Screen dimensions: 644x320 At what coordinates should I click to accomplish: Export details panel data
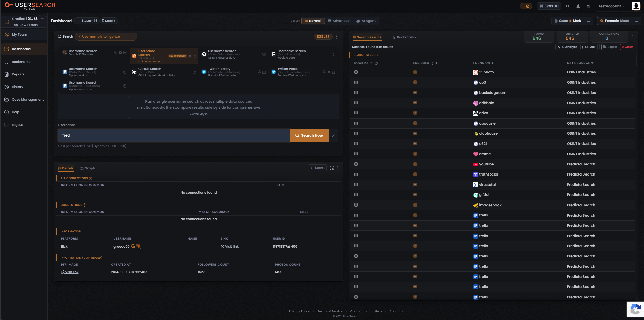click(x=317, y=168)
